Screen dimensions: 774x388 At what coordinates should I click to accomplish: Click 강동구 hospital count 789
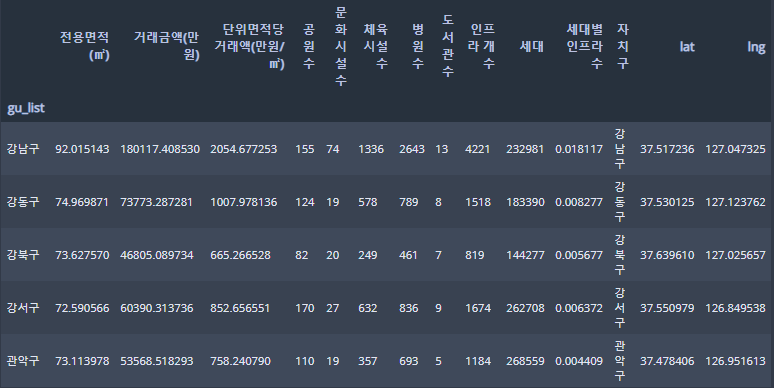tap(409, 202)
